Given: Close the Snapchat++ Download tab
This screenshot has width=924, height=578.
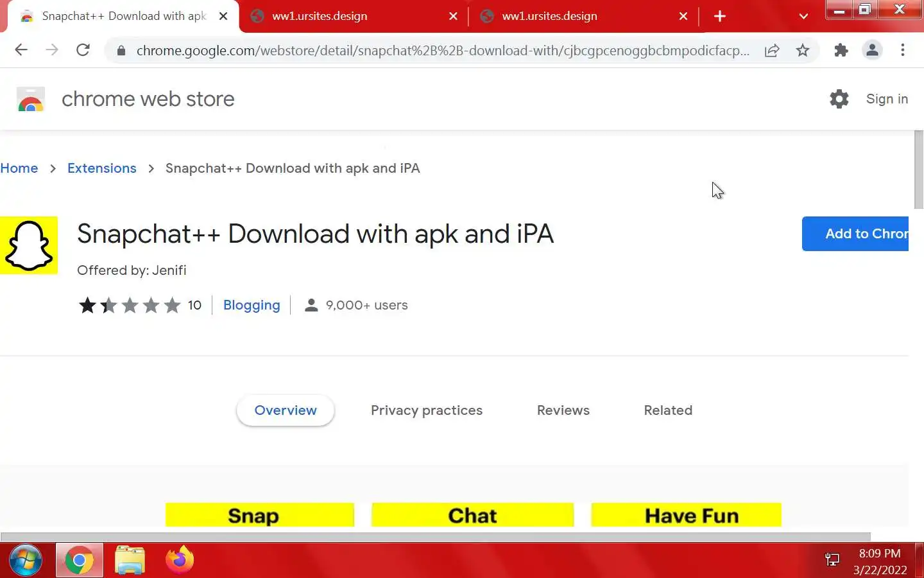Looking at the screenshot, I should pyautogui.click(x=223, y=16).
